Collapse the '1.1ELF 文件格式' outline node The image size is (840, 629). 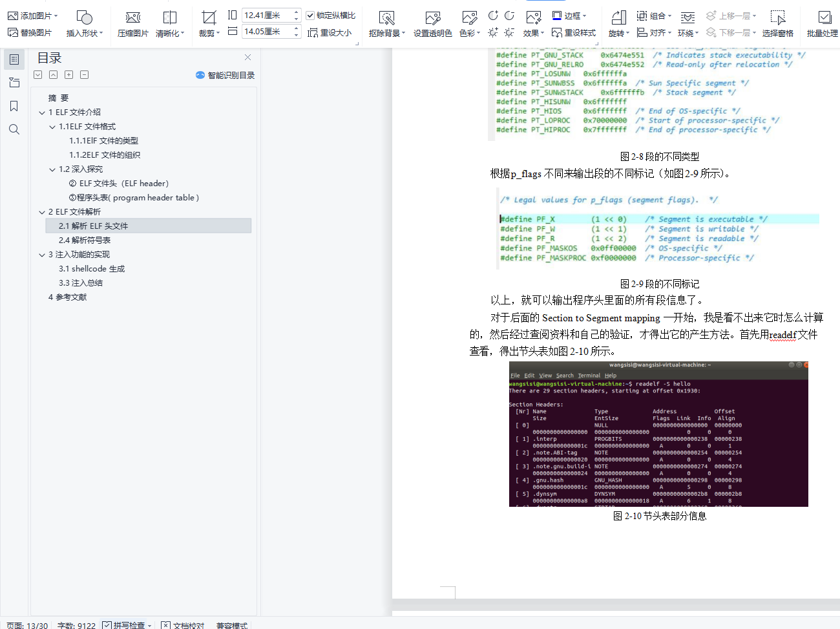pos(52,127)
